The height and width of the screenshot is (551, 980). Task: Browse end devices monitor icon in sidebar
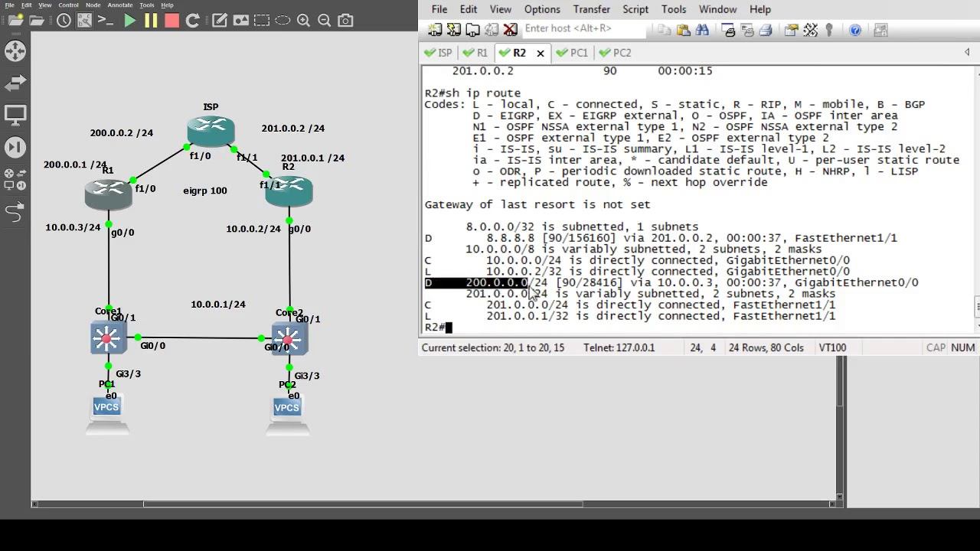(x=15, y=115)
